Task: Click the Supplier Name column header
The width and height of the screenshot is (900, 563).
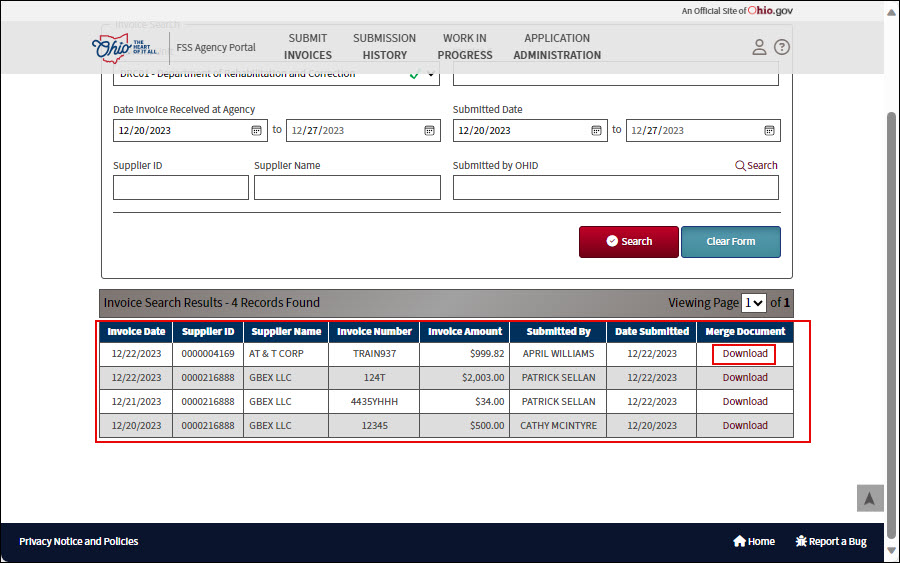Action: 286,332
